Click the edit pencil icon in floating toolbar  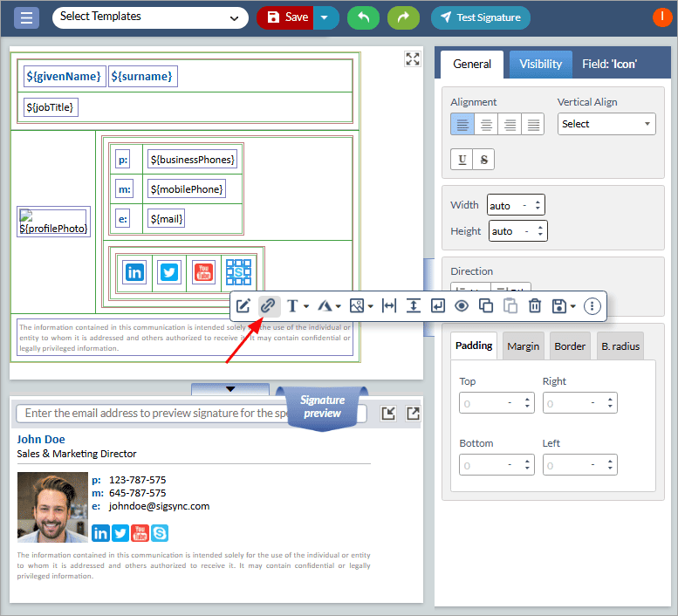point(243,306)
